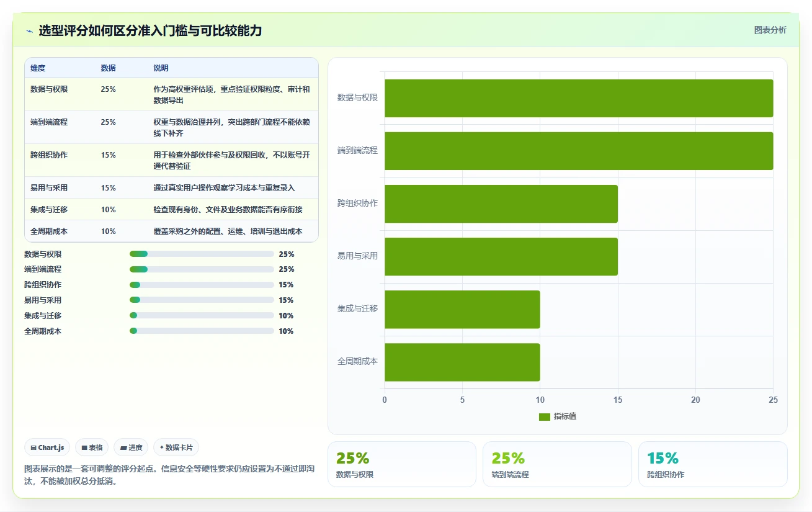The width and height of the screenshot is (812, 512).
Task: Click the Chart.js tag
Action: (47, 447)
